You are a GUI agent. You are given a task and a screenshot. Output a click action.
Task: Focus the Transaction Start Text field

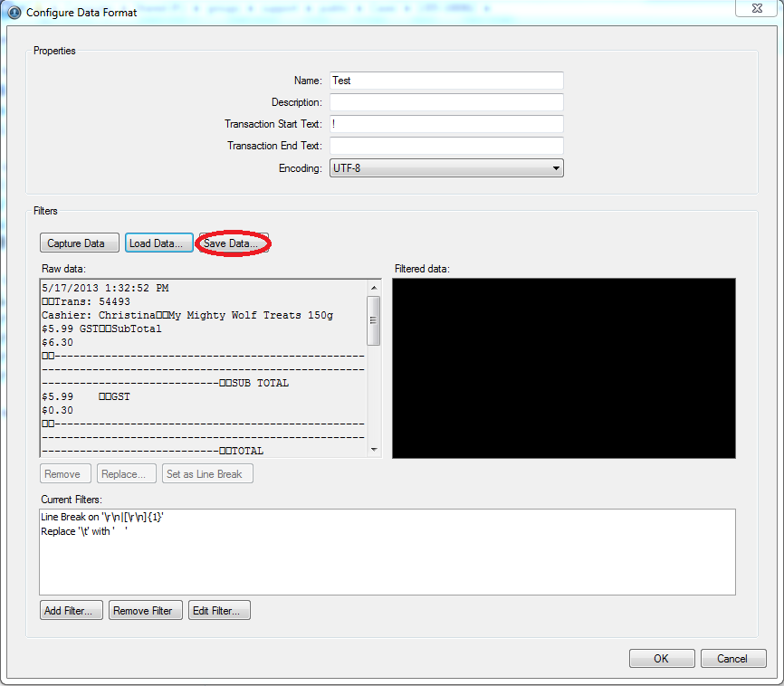(446, 124)
